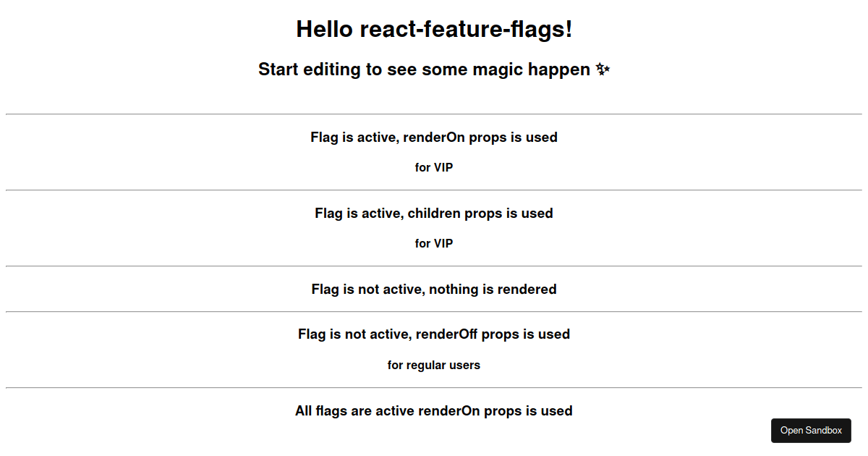The height and width of the screenshot is (456, 868).
Task: Click the divider below the nothing-rendered section
Action: click(434, 311)
